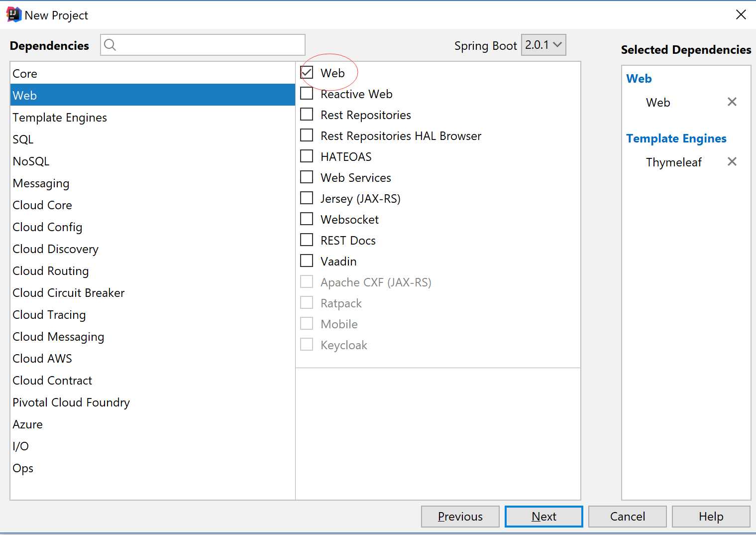Open Help for this dialog
The image size is (756, 535).
point(711,517)
